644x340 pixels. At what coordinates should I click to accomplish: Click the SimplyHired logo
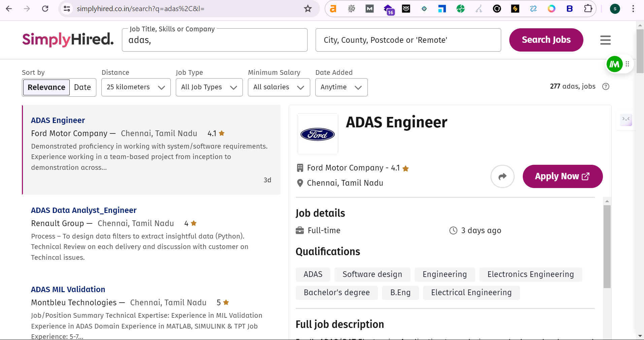67,39
